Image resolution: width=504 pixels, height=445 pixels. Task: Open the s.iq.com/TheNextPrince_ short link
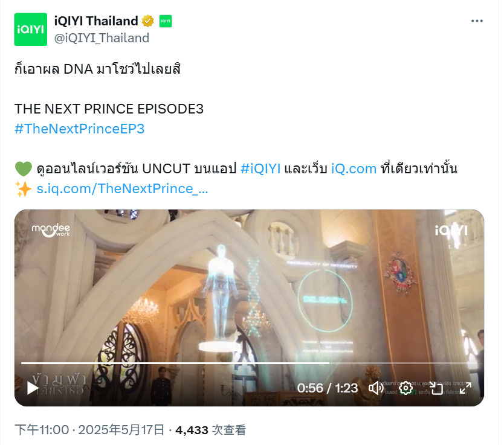[122, 188]
